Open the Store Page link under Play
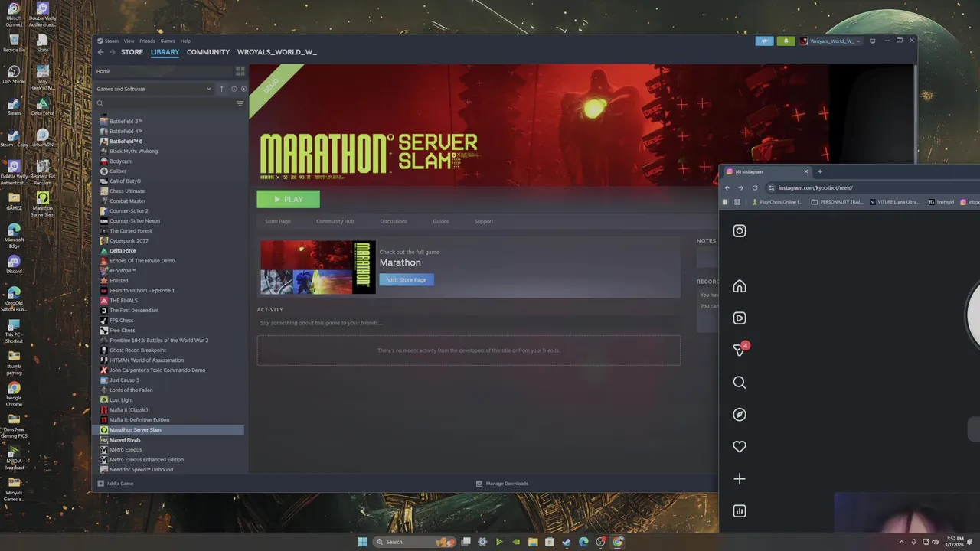980x551 pixels. [278, 221]
